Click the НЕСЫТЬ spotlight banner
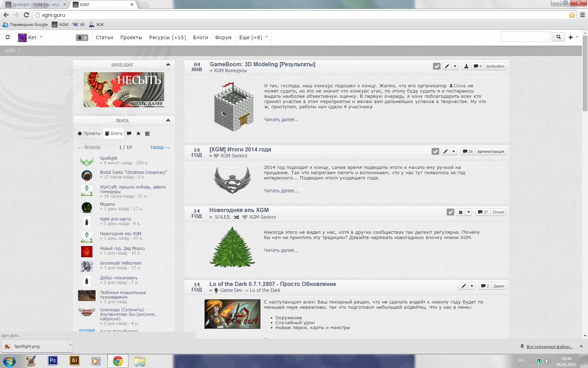Viewport: 588px width, 368px height. pos(124,90)
